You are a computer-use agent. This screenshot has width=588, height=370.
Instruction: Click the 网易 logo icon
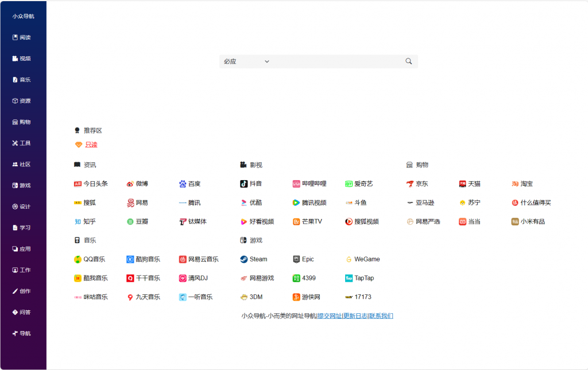tap(130, 203)
